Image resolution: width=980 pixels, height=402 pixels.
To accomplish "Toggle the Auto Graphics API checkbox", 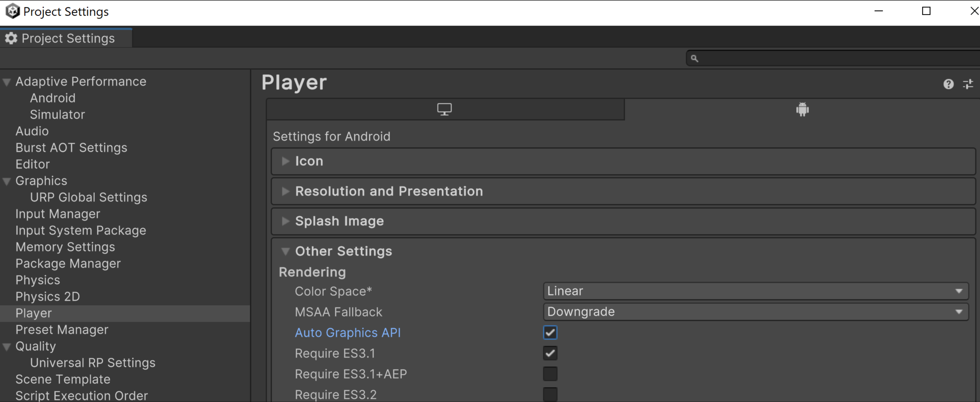I will click(x=550, y=332).
